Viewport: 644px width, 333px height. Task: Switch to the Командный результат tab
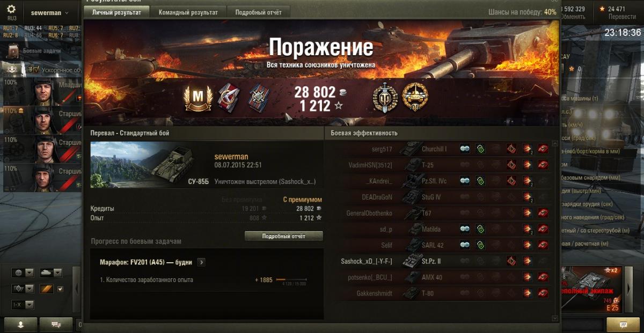(189, 12)
